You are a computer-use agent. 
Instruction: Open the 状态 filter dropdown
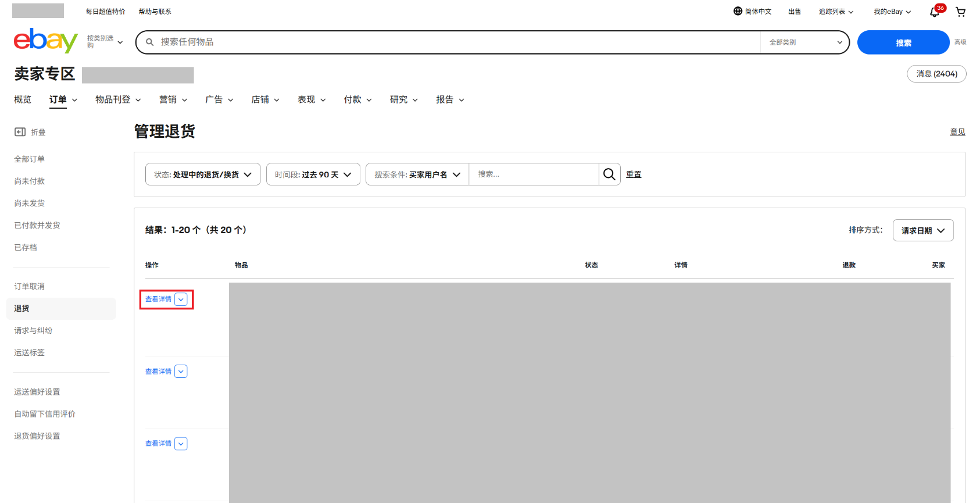pyautogui.click(x=203, y=174)
